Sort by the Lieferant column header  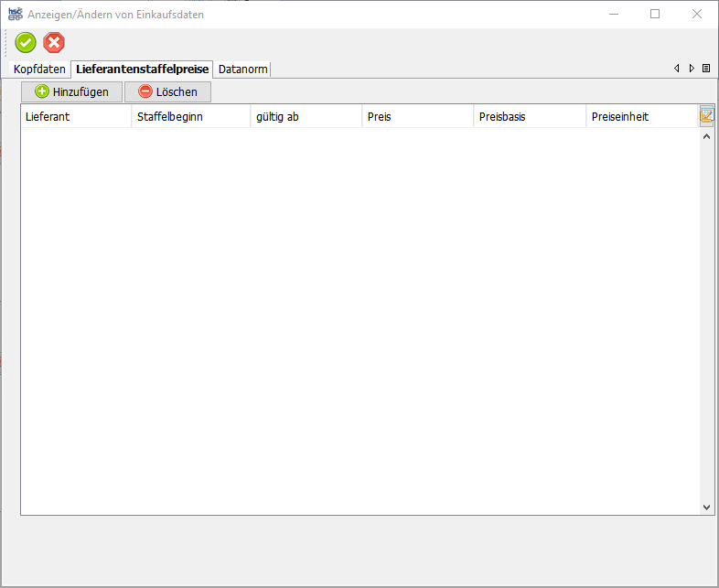76,117
